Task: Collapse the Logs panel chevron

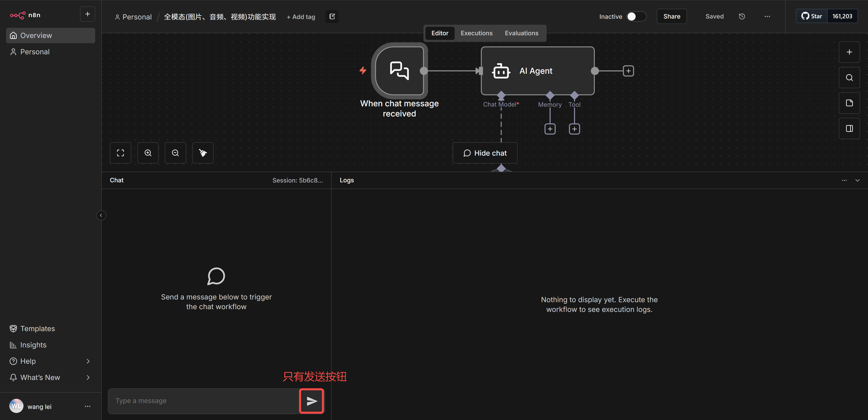Action: click(857, 180)
